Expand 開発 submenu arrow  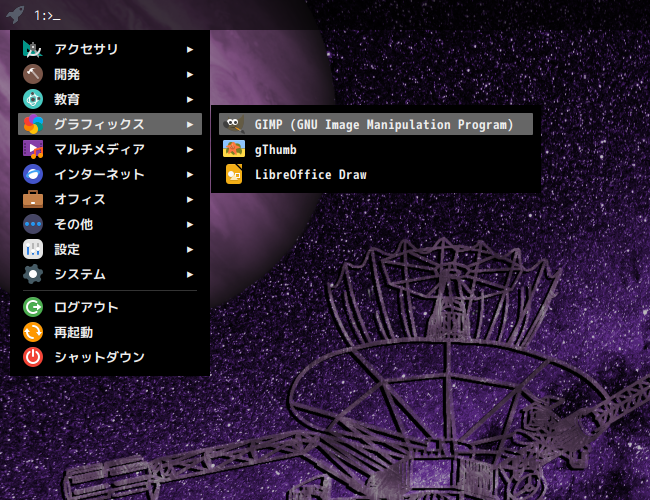tap(190, 75)
